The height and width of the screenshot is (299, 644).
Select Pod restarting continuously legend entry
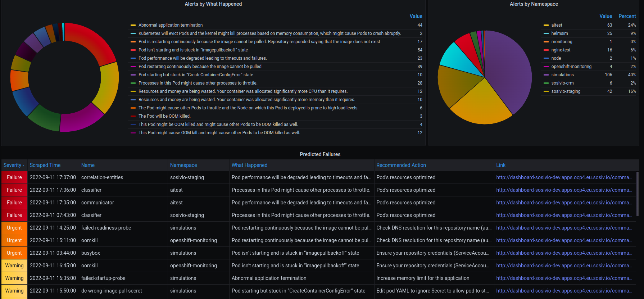click(200, 67)
